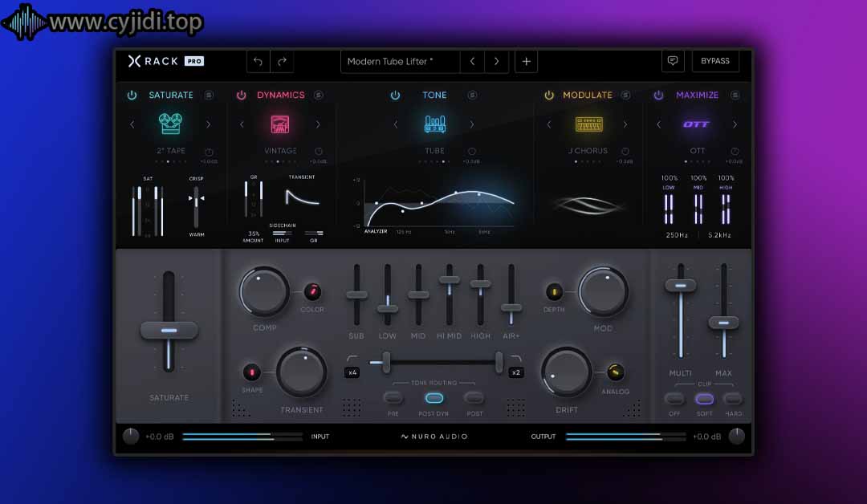Click the large Saturate fader handle
The height and width of the screenshot is (504, 867).
click(x=169, y=330)
